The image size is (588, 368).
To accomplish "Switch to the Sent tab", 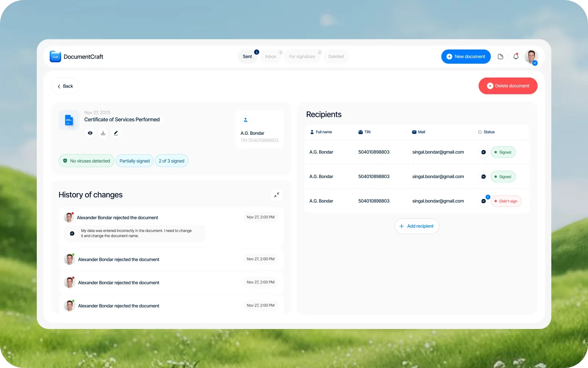I will click(x=247, y=57).
